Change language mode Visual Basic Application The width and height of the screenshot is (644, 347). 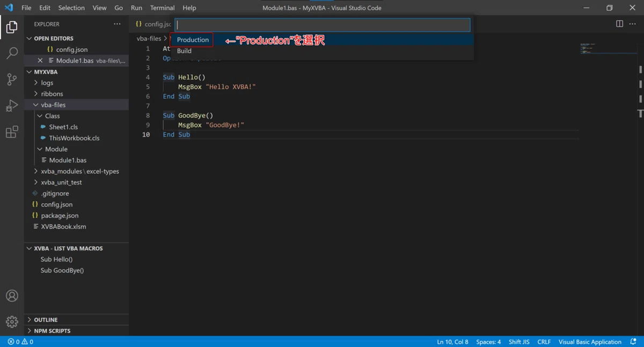point(590,342)
